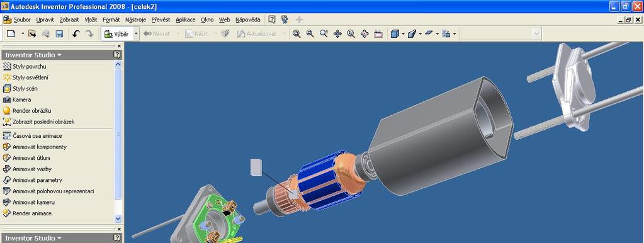Select the Zoom Selected tool
Screen dimensions: 644x243
351,34
